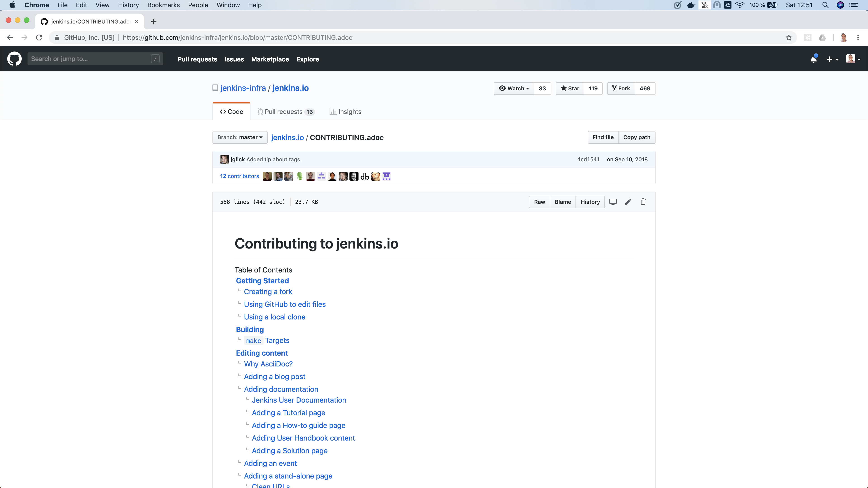Open the plus create-new menu
Image resolution: width=868 pixels, height=488 pixels.
pos(832,59)
